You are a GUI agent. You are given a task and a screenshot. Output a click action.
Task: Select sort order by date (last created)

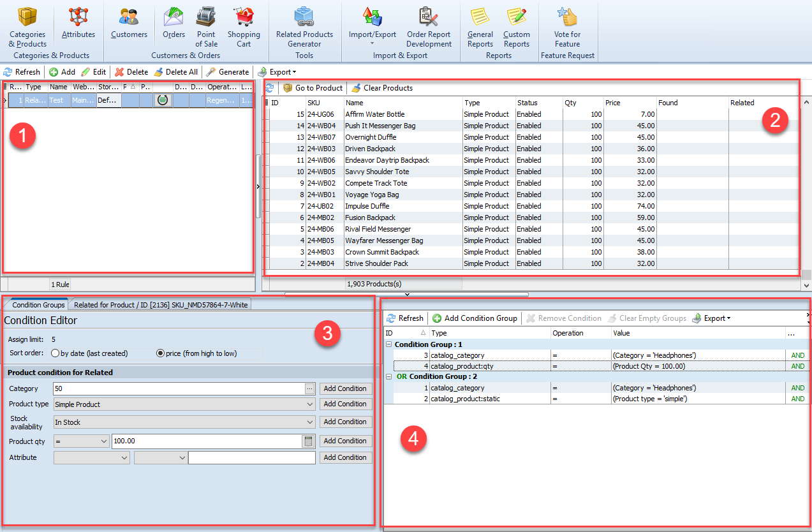[90, 353]
